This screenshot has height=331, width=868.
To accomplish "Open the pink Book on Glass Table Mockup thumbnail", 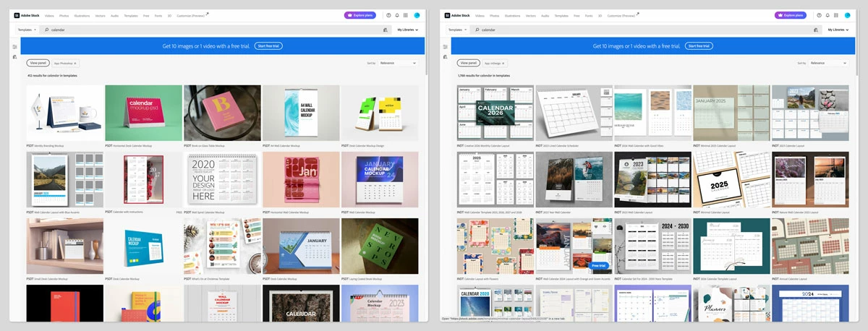I will click(x=222, y=113).
